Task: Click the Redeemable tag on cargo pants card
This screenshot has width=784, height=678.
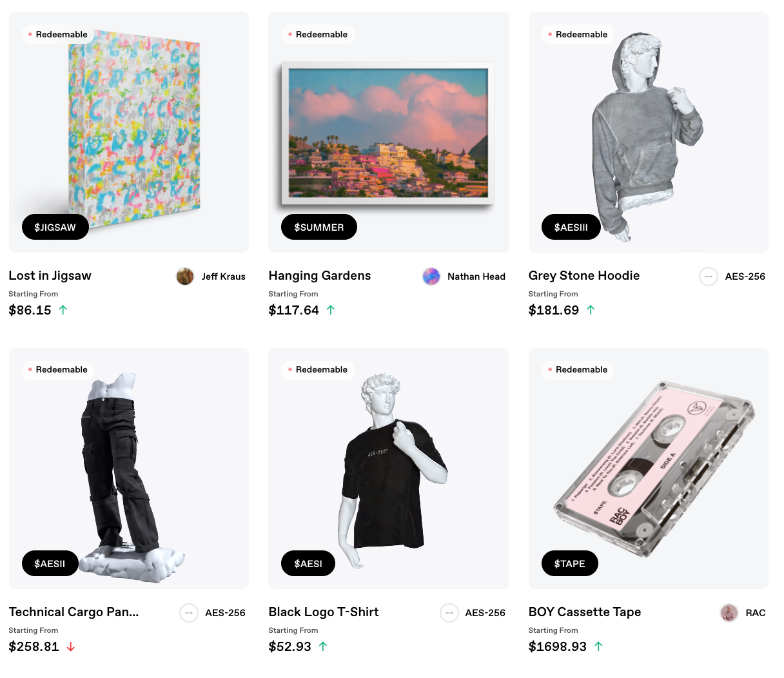Action: [57, 369]
